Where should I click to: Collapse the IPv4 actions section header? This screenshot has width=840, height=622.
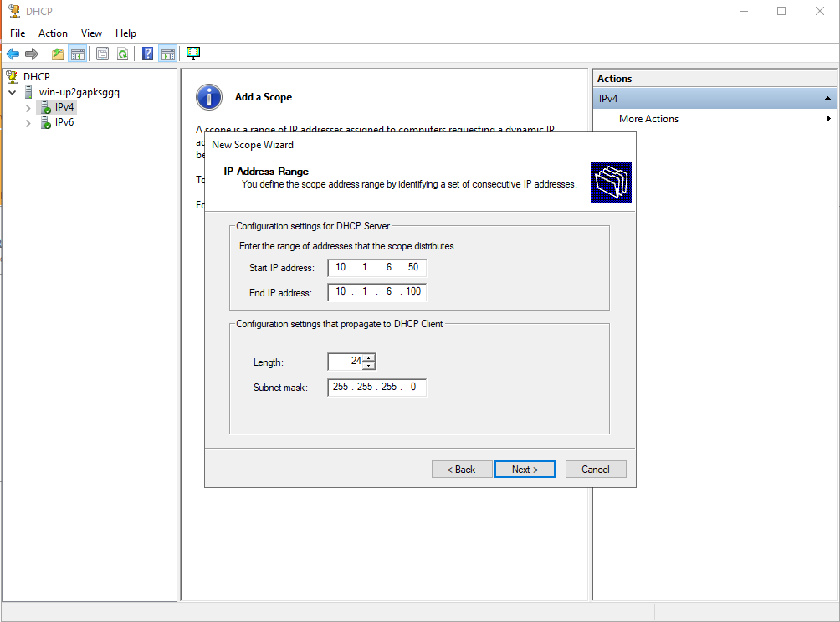click(827, 99)
